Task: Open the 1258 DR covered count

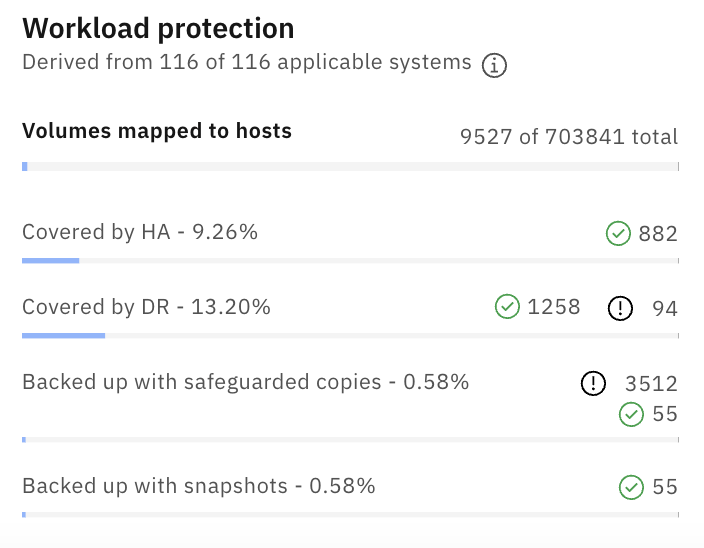Action: click(x=554, y=307)
